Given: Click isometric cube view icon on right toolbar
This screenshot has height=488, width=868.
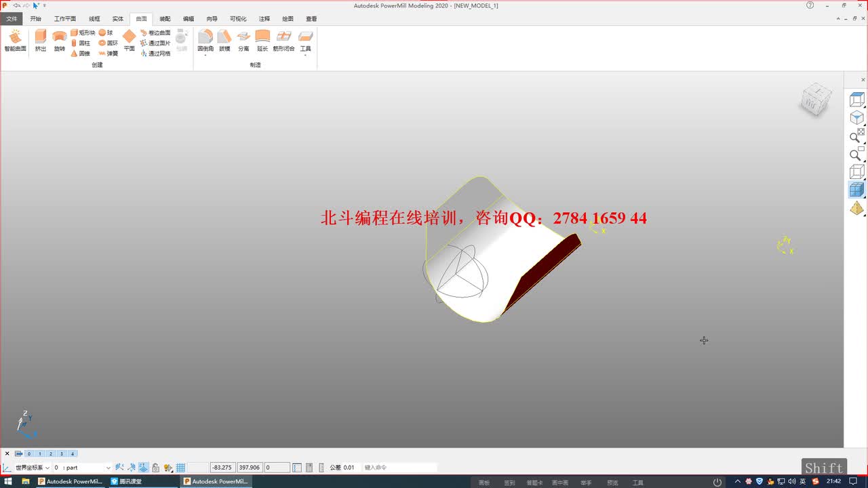Looking at the screenshot, I should click(857, 118).
